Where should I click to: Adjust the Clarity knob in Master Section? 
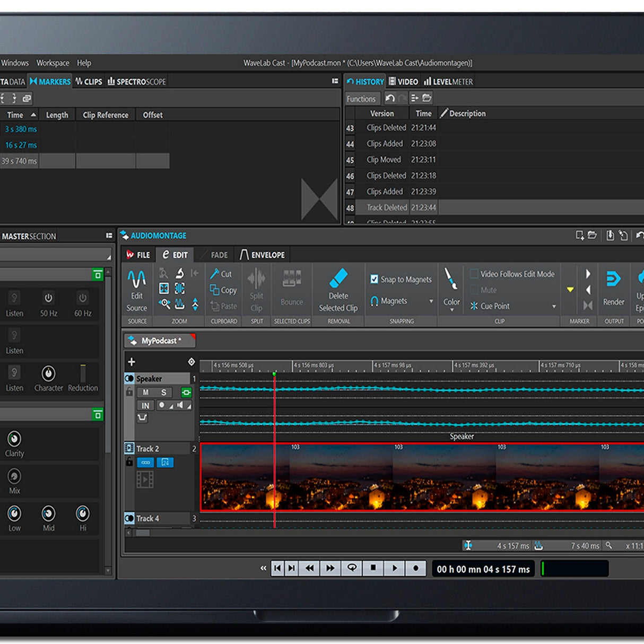tap(14, 439)
